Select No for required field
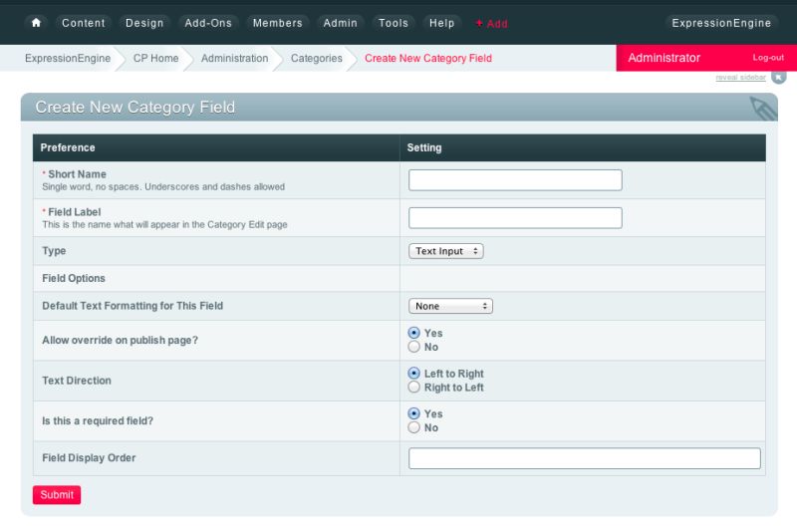The width and height of the screenshot is (797, 532). point(413,427)
